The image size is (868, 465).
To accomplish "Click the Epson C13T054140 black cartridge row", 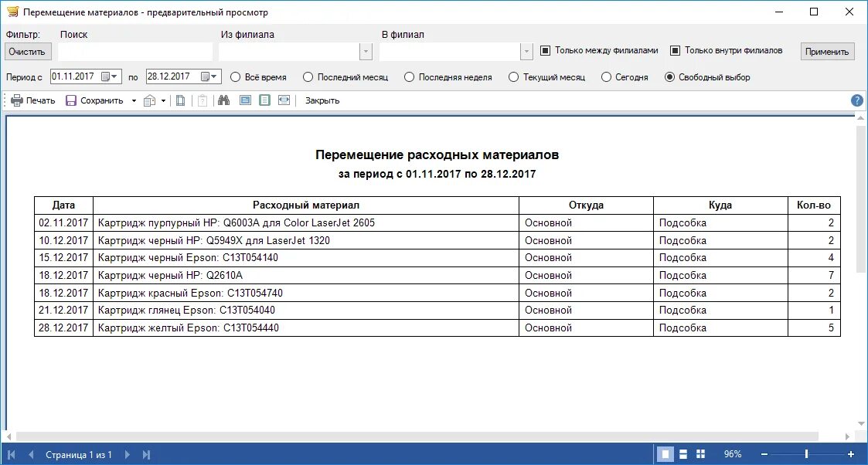I will pyautogui.click(x=437, y=258).
